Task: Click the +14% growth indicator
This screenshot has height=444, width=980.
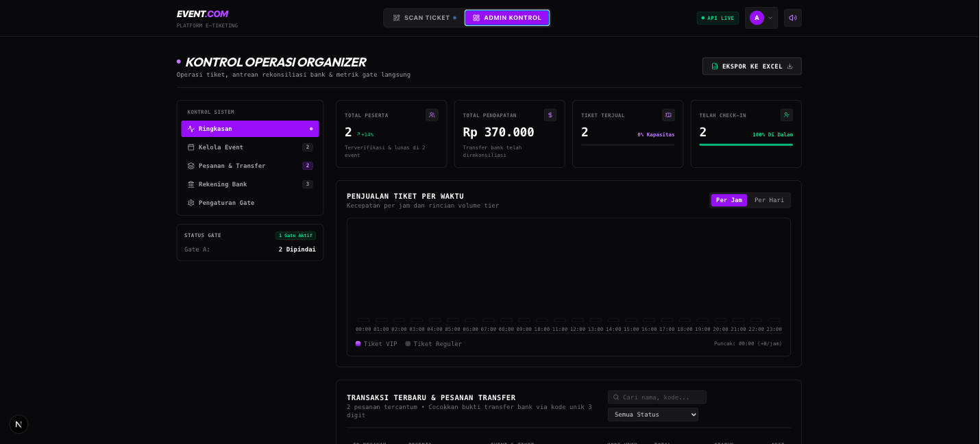Action: tap(365, 134)
